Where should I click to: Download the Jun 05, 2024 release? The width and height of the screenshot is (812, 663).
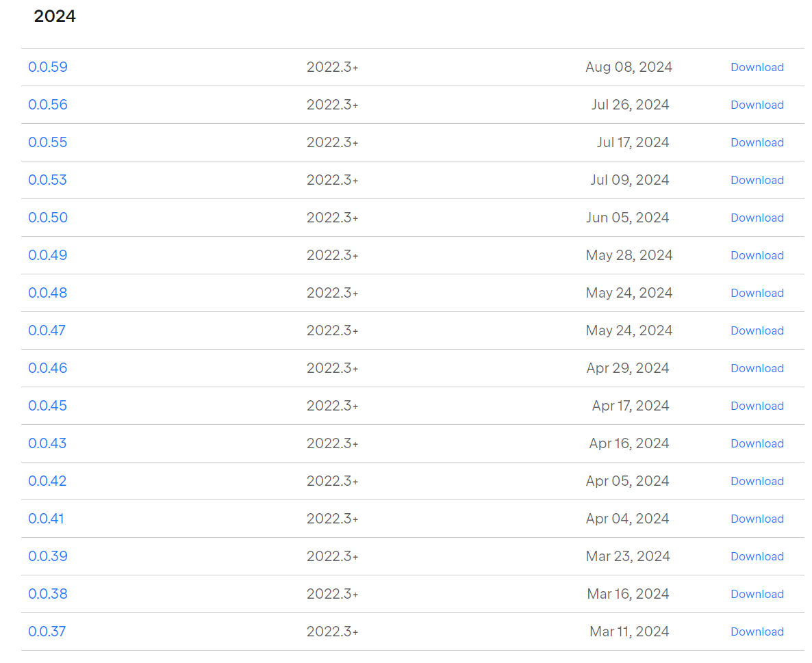(x=757, y=218)
